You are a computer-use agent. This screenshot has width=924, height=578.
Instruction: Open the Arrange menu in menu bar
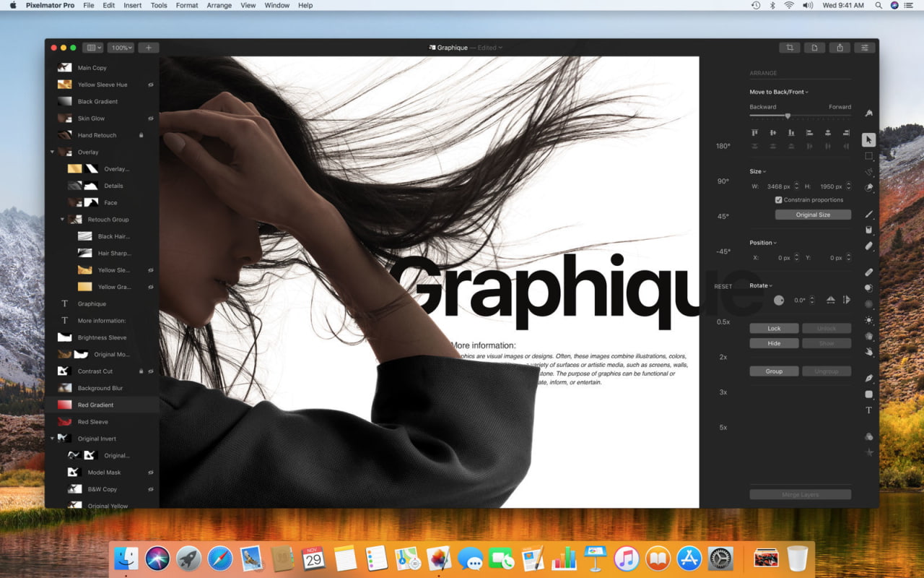pos(219,5)
